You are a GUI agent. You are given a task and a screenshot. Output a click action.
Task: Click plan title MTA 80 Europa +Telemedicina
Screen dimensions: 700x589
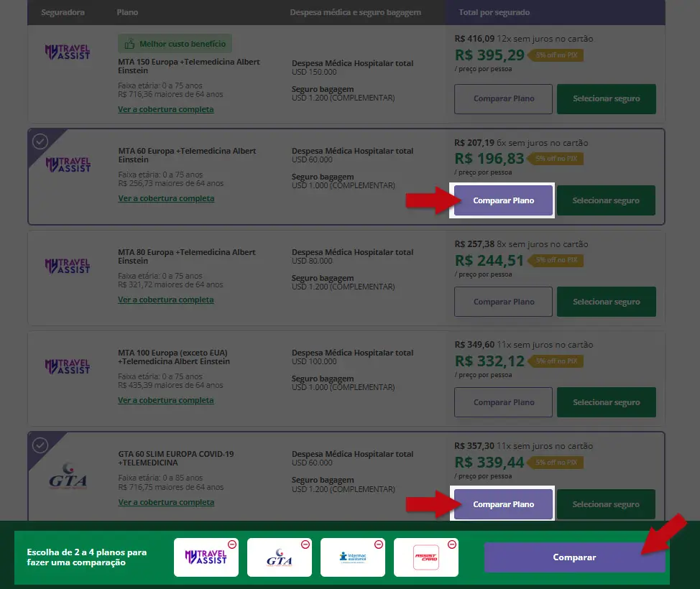click(187, 256)
